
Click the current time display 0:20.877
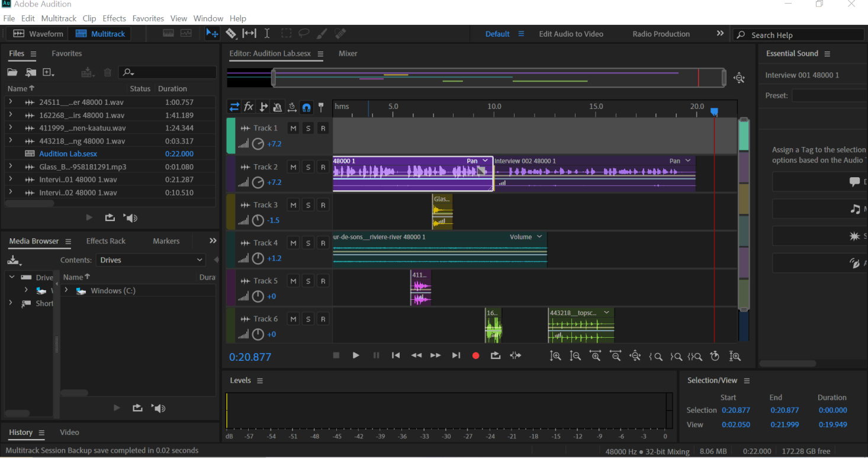[250, 357]
